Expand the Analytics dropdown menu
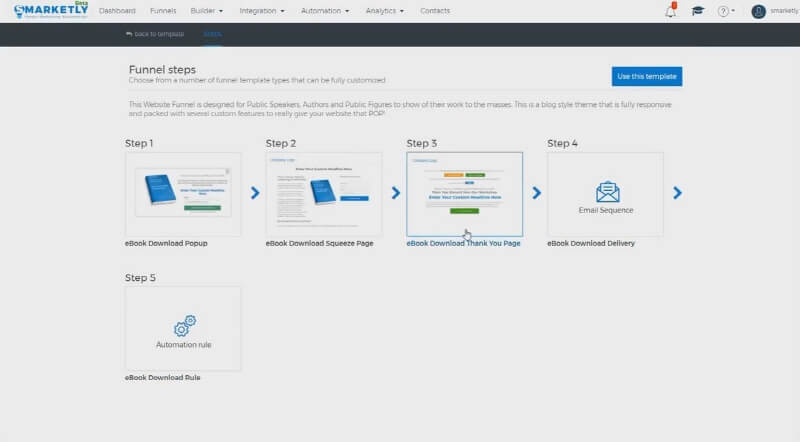800x442 pixels. [385, 11]
